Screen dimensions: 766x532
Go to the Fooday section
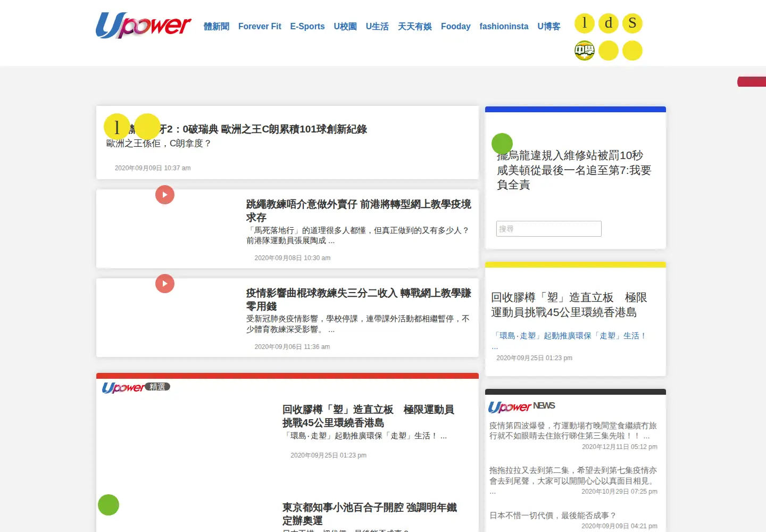click(456, 26)
